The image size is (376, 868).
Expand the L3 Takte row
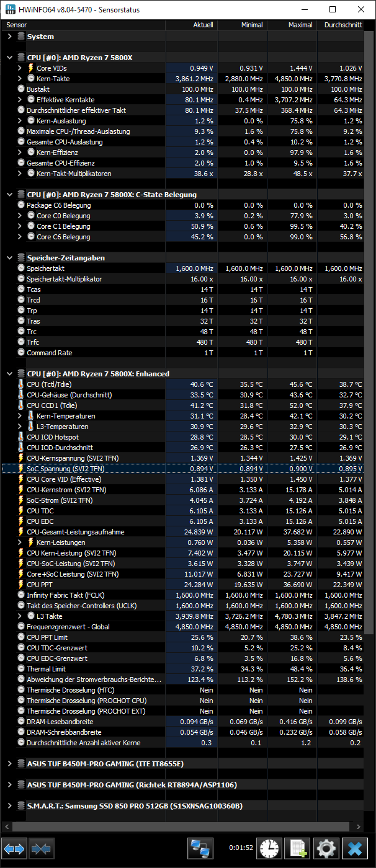(20, 616)
